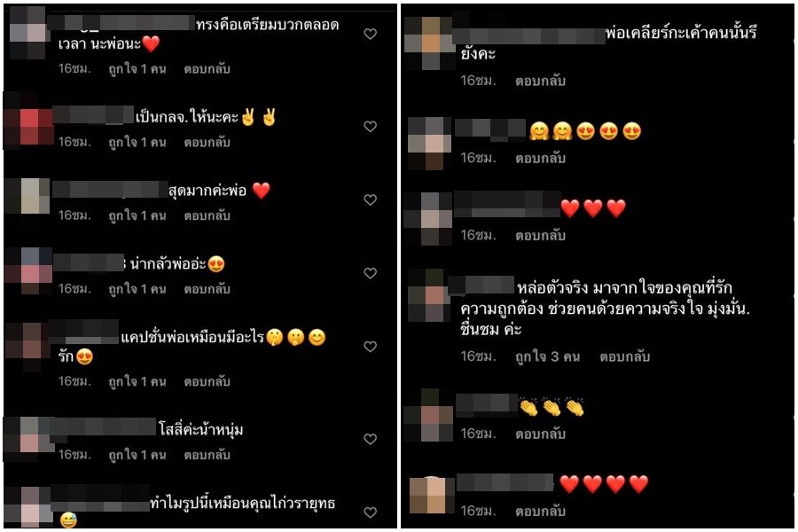Reply to 'หล่อตัวจริง' comment
Viewport: 798px width, 532px height.
pyautogui.click(x=624, y=356)
